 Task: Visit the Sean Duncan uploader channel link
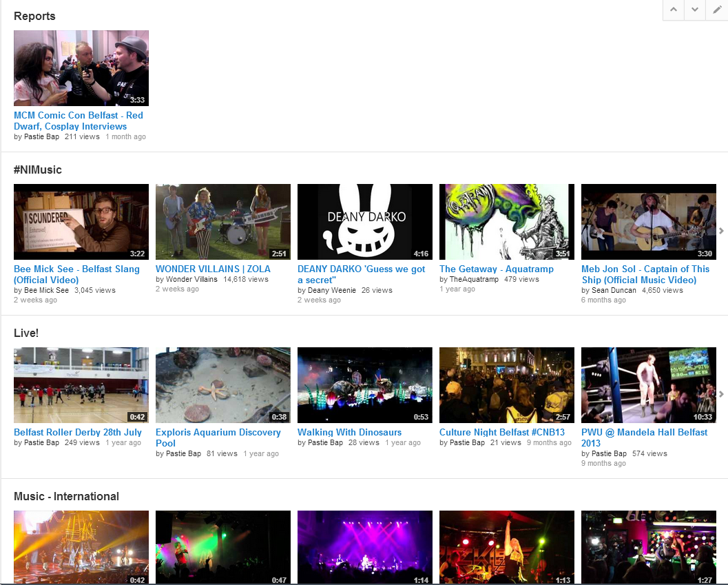click(x=613, y=291)
